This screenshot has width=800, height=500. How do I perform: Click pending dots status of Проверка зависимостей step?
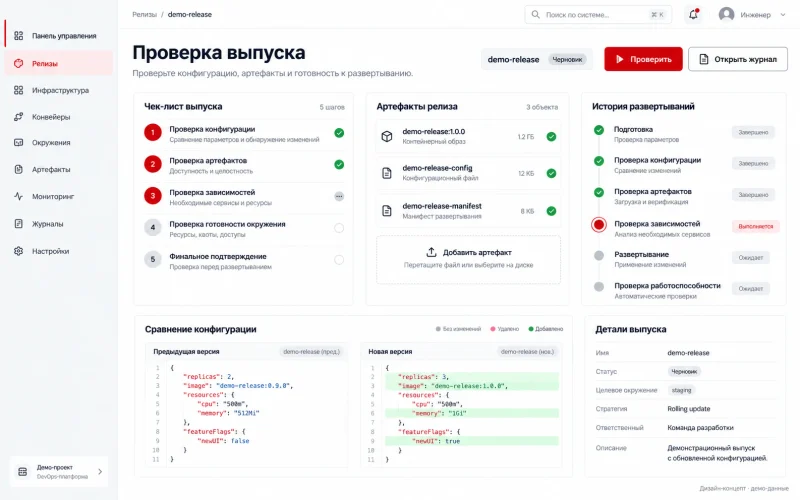coord(339,196)
